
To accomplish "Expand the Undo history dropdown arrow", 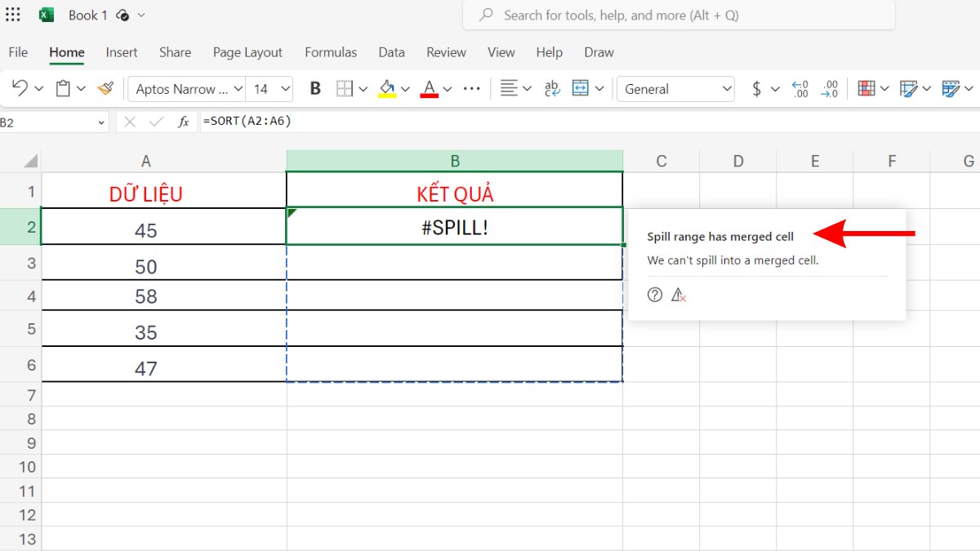I will [x=38, y=89].
